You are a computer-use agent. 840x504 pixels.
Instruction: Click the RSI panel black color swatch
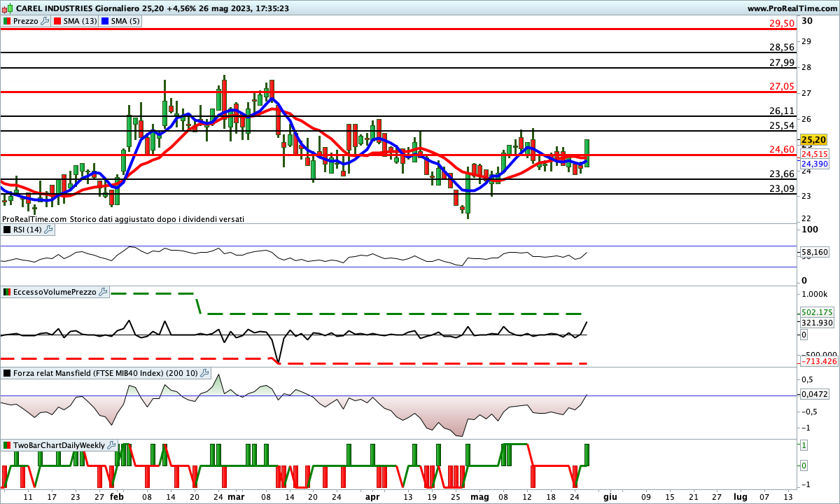point(7,229)
